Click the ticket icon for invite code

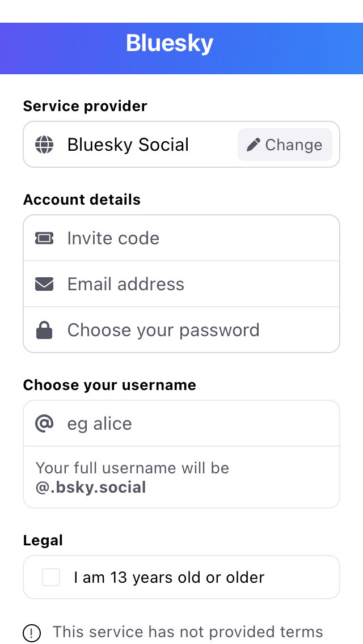pyautogui.click(x=44, y=238)
